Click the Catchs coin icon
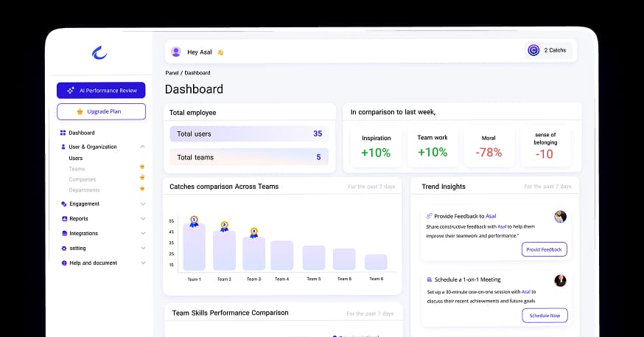 tap(533, 50)
